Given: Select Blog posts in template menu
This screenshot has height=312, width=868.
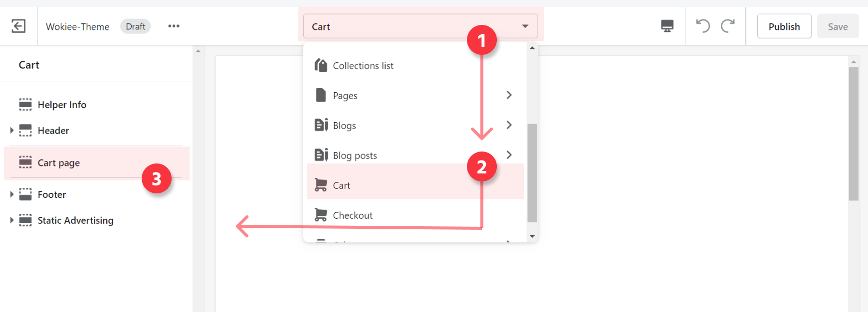Looking at the screenshot, I should pos(355,156).
